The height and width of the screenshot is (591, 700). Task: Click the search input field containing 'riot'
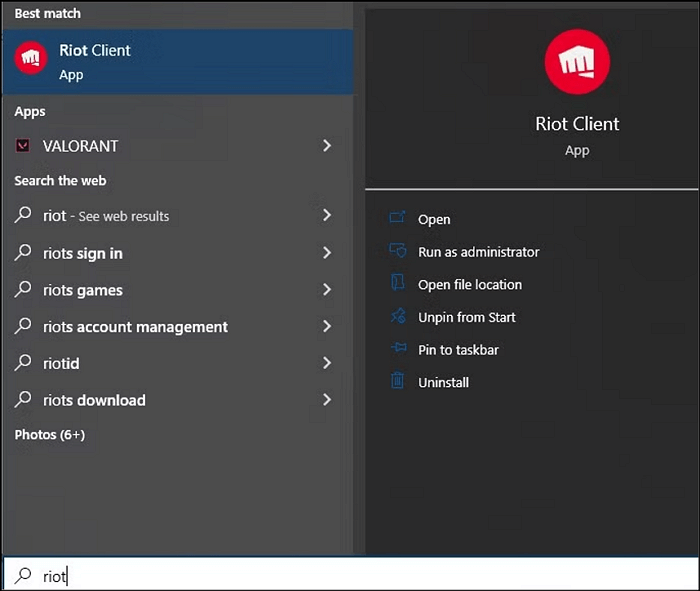351,575
